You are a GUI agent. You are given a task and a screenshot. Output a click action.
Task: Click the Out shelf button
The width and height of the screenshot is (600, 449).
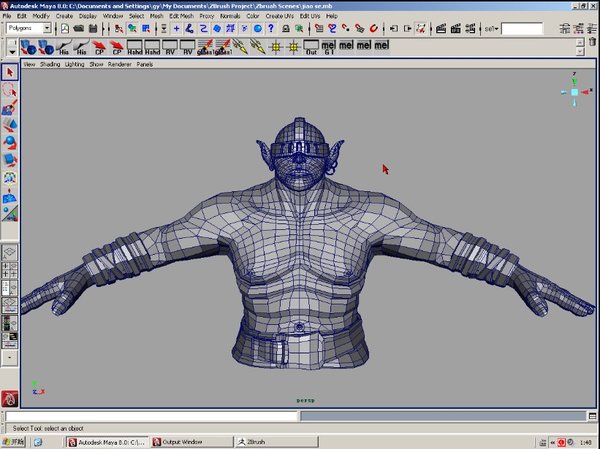coord(311,47)
